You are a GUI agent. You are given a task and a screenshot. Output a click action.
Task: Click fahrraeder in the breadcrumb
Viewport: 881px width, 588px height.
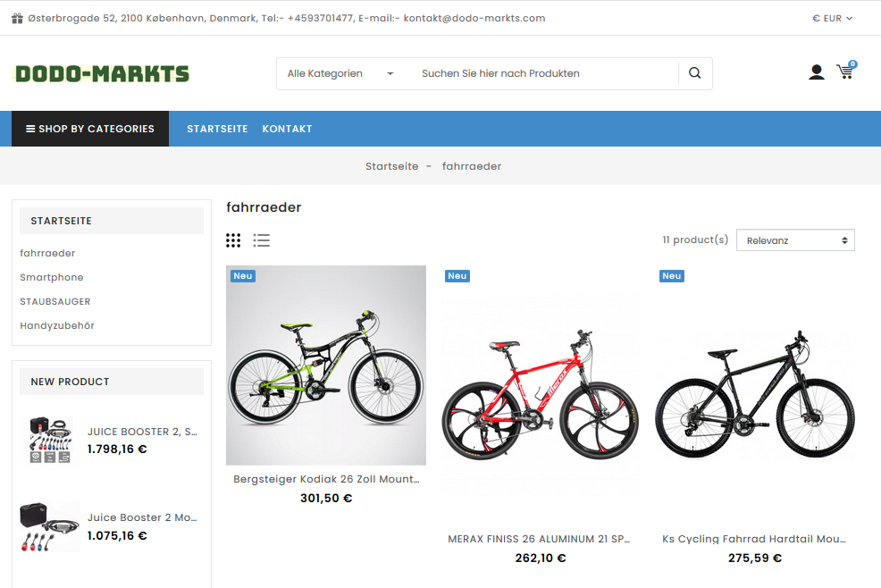pyautogui.click(x=472, y=166)
